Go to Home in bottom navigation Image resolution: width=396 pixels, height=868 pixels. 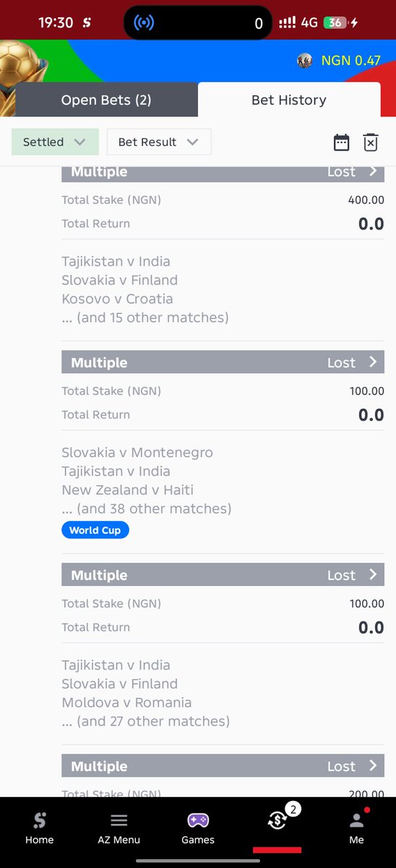(39, 828)
